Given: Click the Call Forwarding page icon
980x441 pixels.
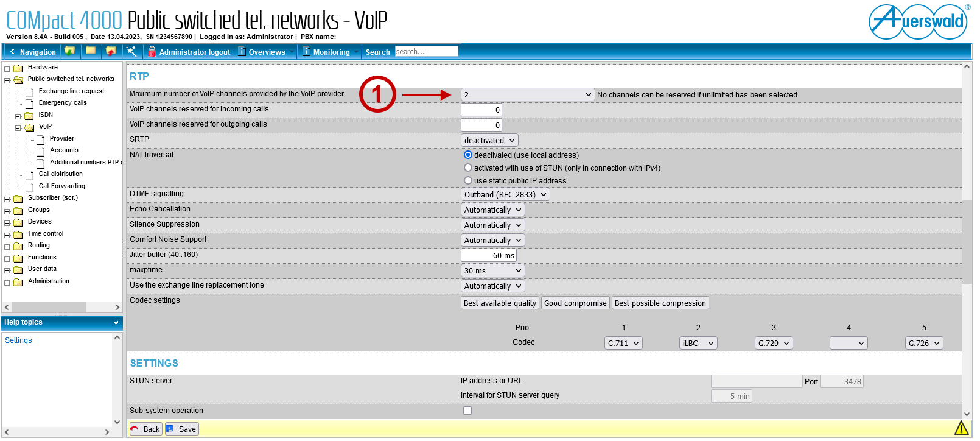Looking at the screenshot, I should [29, 187].
